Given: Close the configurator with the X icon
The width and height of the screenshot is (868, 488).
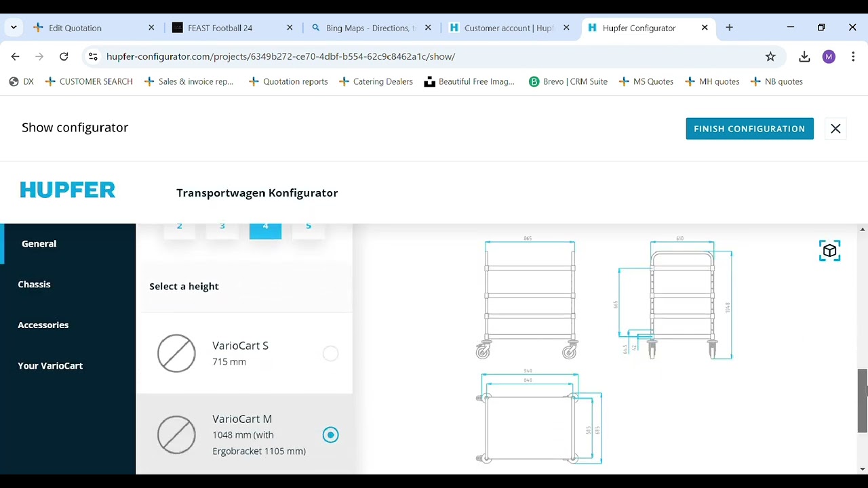Looking at the screenshot, I should pos(835,129).
